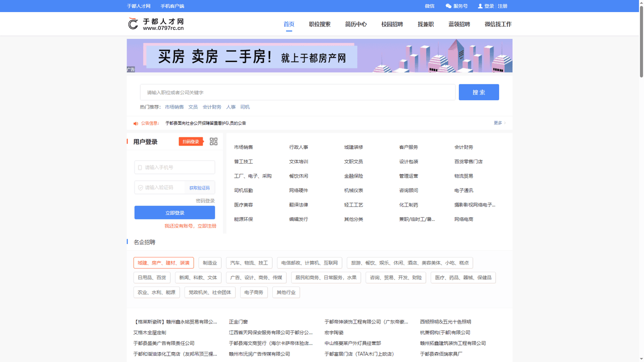Viewport: 644px width, 362px height.
Task: Select hot keyword 市场销售 under the search box
Action: [x=174, y=107]
